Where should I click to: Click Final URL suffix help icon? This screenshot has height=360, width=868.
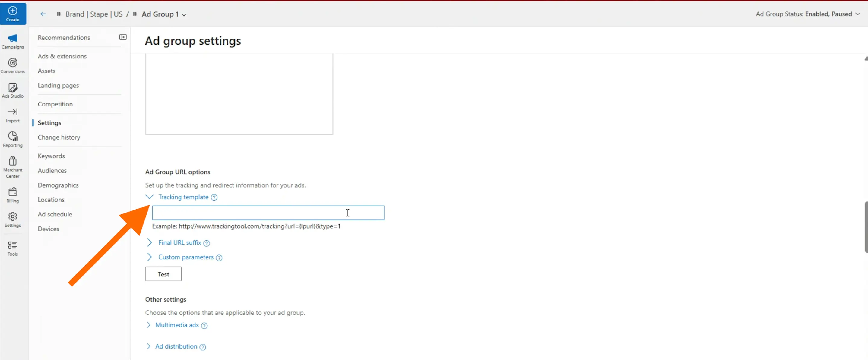click(207, 243)
